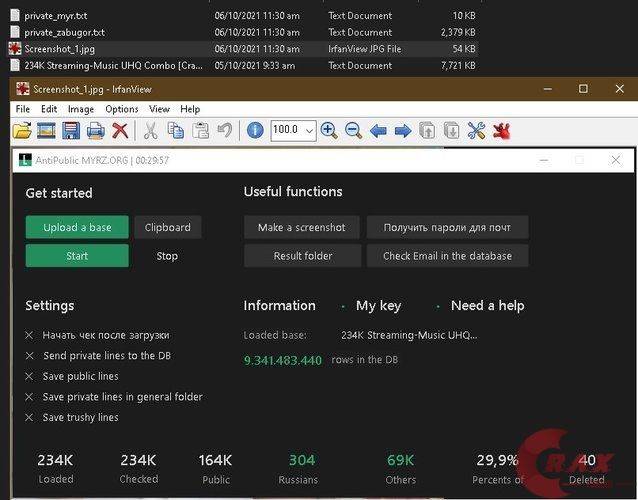The width and height of the screenshot is (638, 500).
Task: Toggle 'Save private lines in general folder'
Action: [29, 397]
